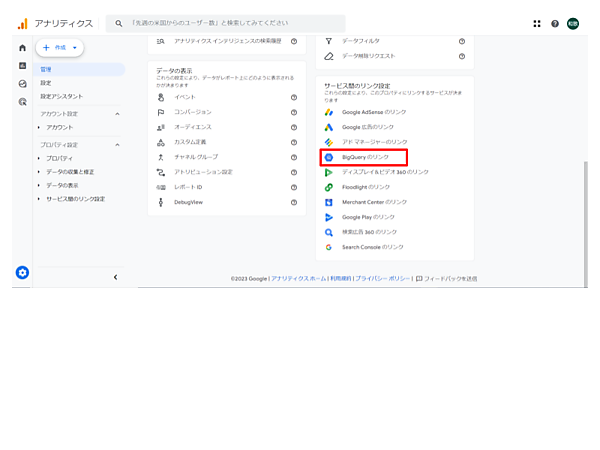Viewport: 600px width, 450px height.
Task: Expand サービス間のリンク設定 tree item
Action: point(39,199)
